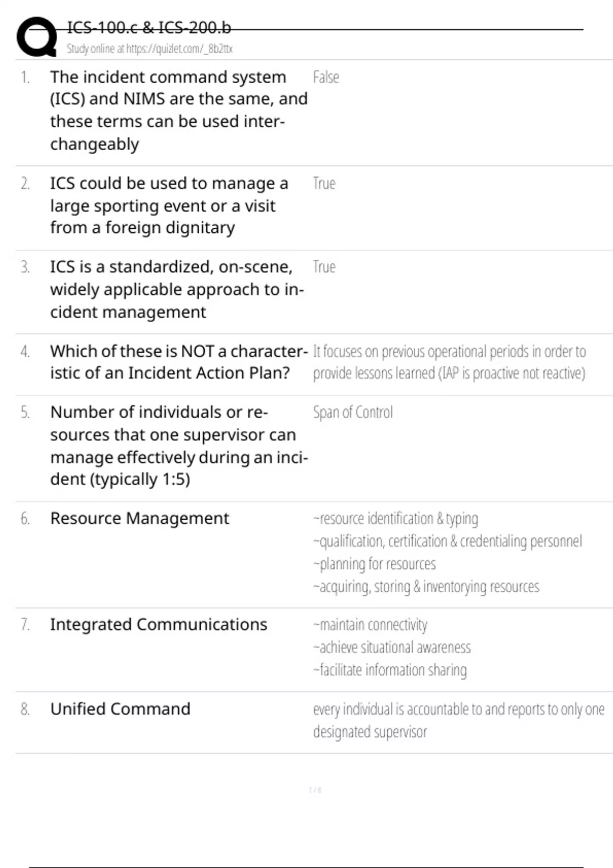Viewport: 613px width, 868px height.
Task: Click the 'False' answer for question one
Action: point(325,77)
